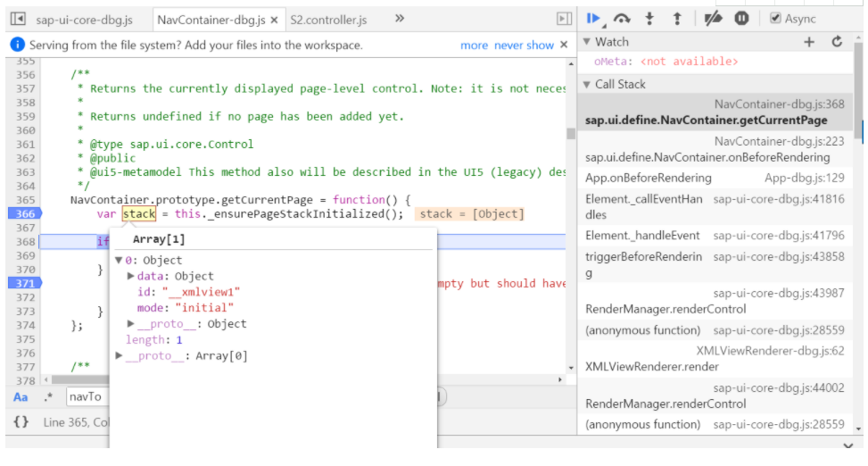Toggle the debugger sidebar panel icon
Screen dimensions: 868x466
[x=564, y=20]
